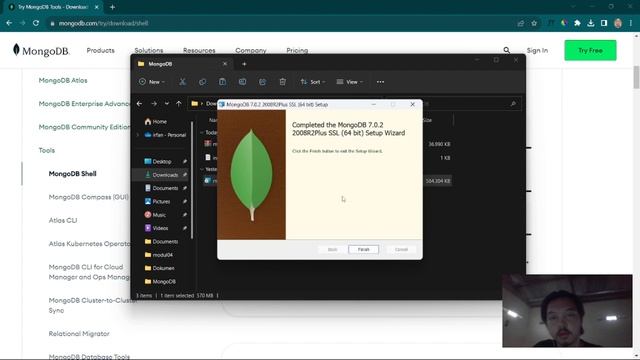Select MongoDB Atlas in website sidebar
640x360 pixels.
point(63,80)
